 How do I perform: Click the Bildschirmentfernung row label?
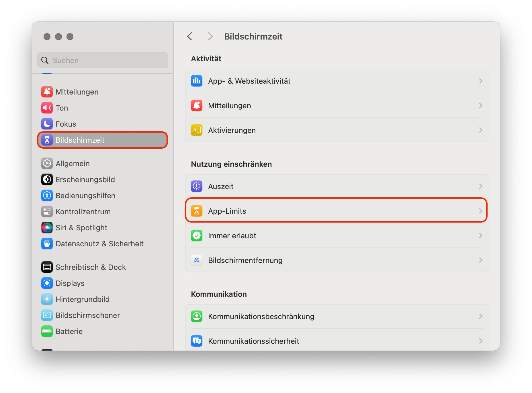pos(245,260)
